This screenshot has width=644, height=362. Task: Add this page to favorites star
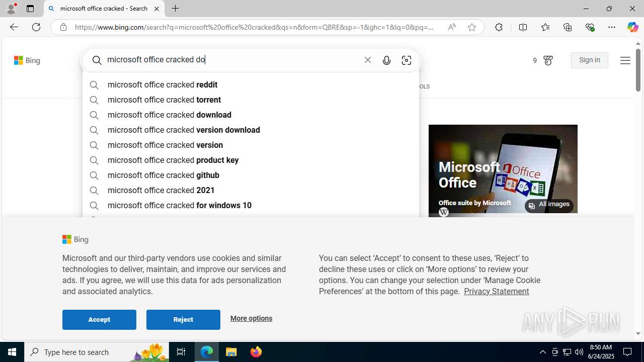472,27
